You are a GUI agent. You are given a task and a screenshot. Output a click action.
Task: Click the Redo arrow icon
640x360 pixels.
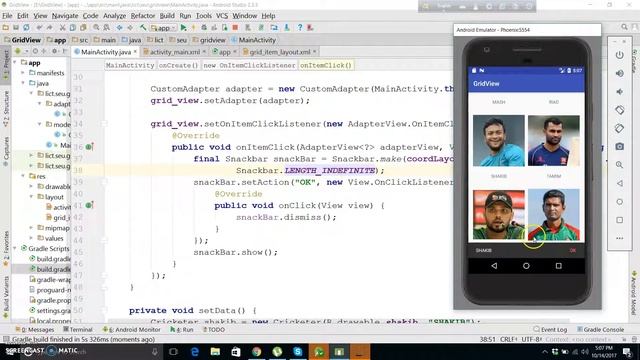49,28
